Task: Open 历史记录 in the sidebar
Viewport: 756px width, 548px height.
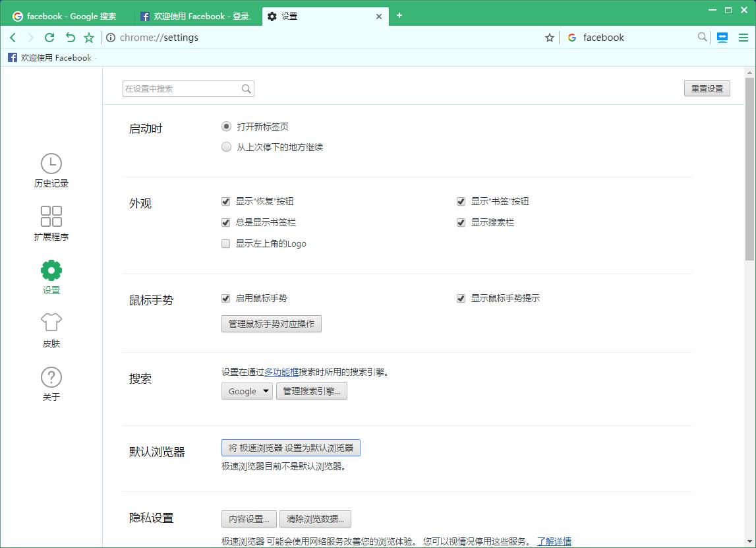Action: 51,170
